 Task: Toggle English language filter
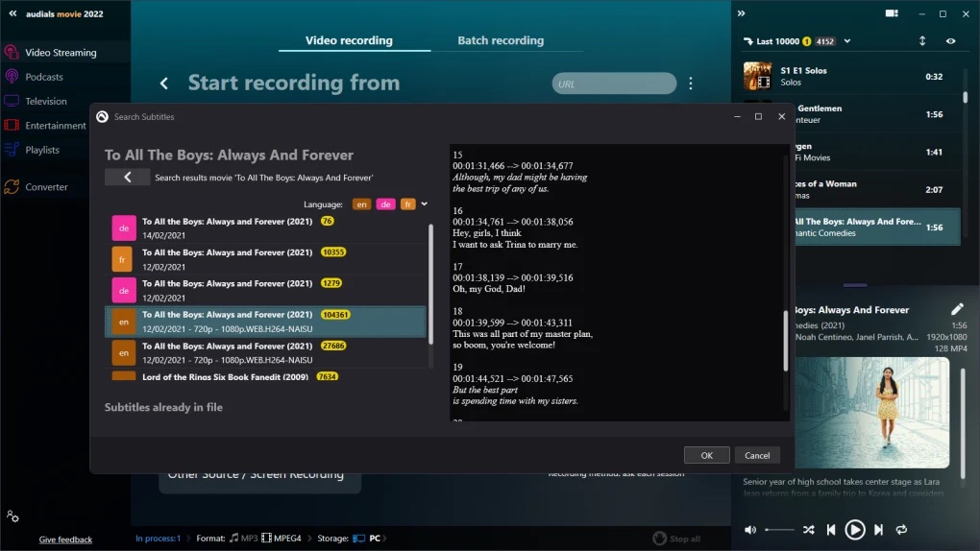[362, 204]
